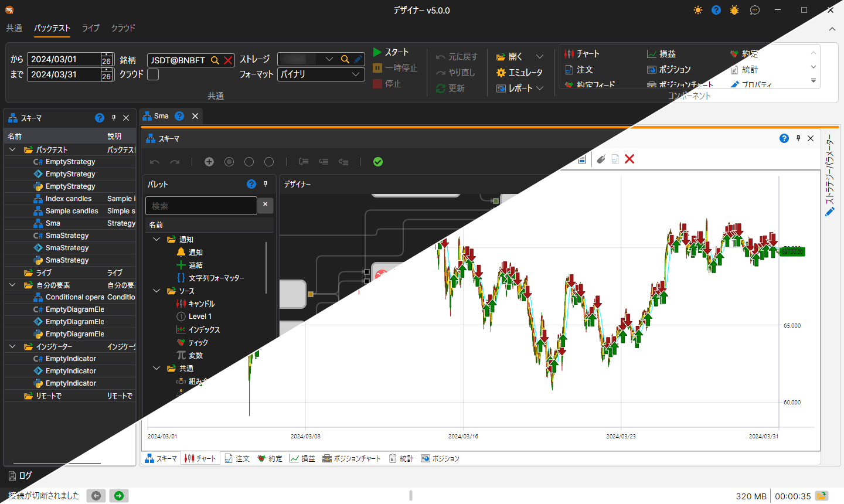Screen dimensions: 844x504
Task: Toggle the クラウド checkbox
Action: pos(153,74)
